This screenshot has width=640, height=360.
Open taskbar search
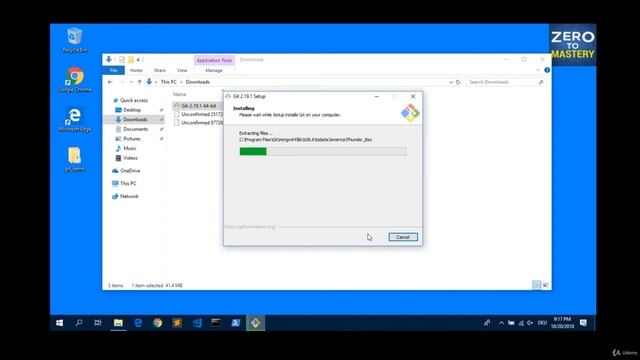coord(78,323)
